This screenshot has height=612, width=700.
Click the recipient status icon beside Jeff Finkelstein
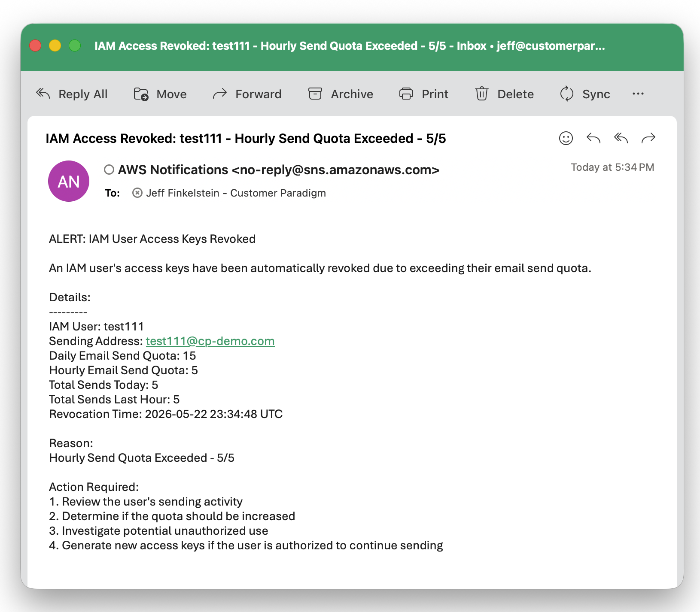137,193
